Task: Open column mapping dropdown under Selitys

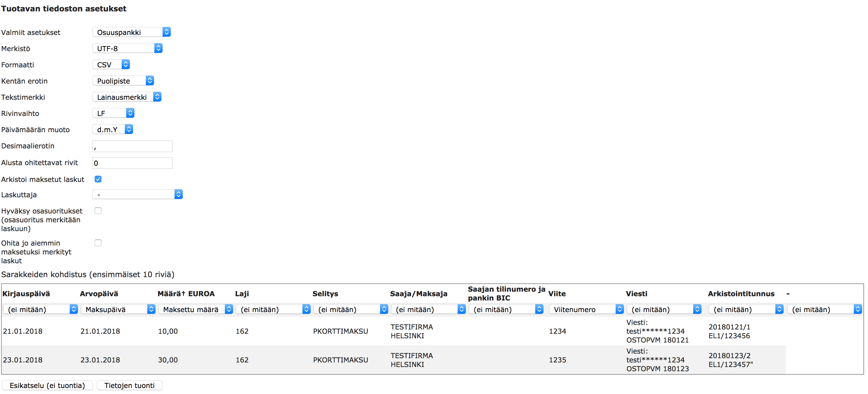Action: pyautogui.click(x=351, y=309)
